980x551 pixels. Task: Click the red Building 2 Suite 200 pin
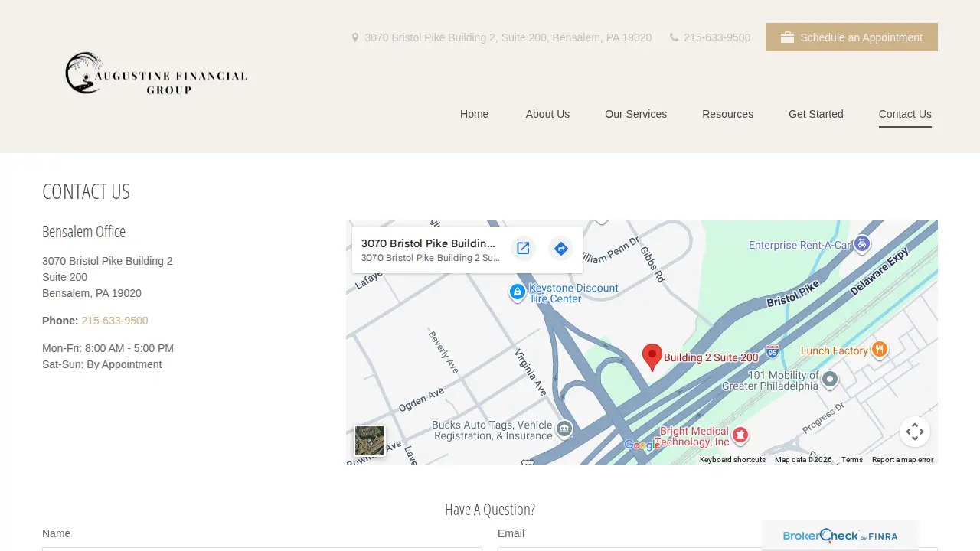pyautogui.click(x=652, y=357)
